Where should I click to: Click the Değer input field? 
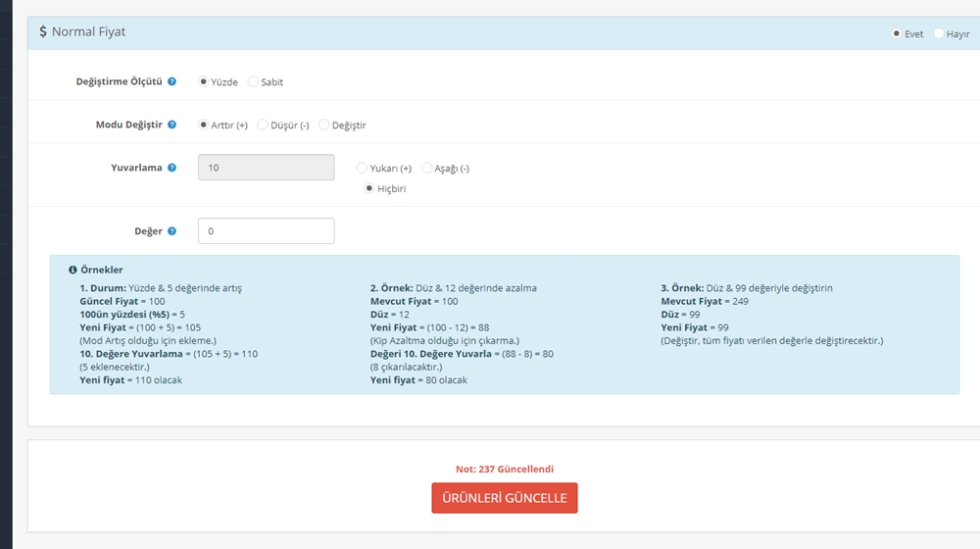pyautogui.click(x=267, y=230)
